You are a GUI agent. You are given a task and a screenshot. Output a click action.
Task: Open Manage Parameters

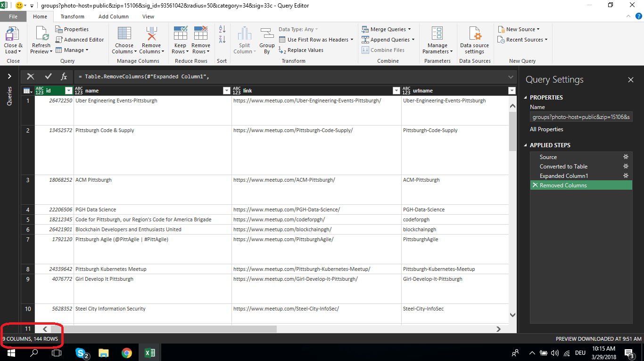pyautogui.click(x=438, y=40)
